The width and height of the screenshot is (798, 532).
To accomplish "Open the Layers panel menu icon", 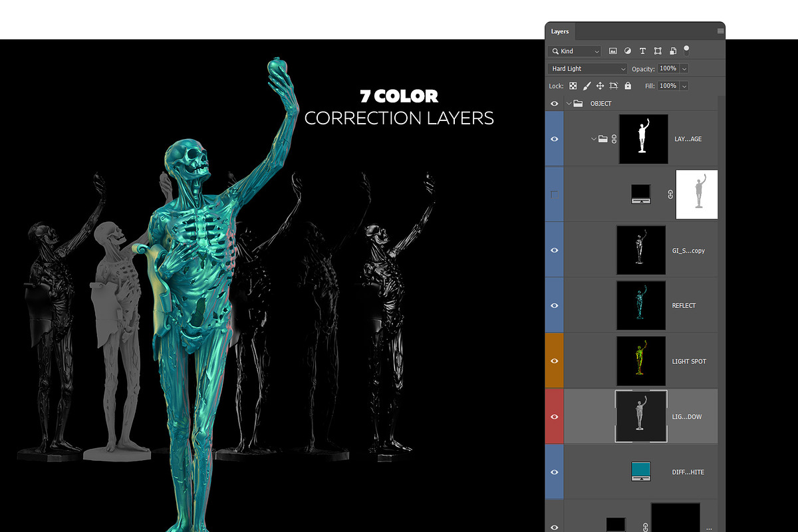I will tap(720, 31).
